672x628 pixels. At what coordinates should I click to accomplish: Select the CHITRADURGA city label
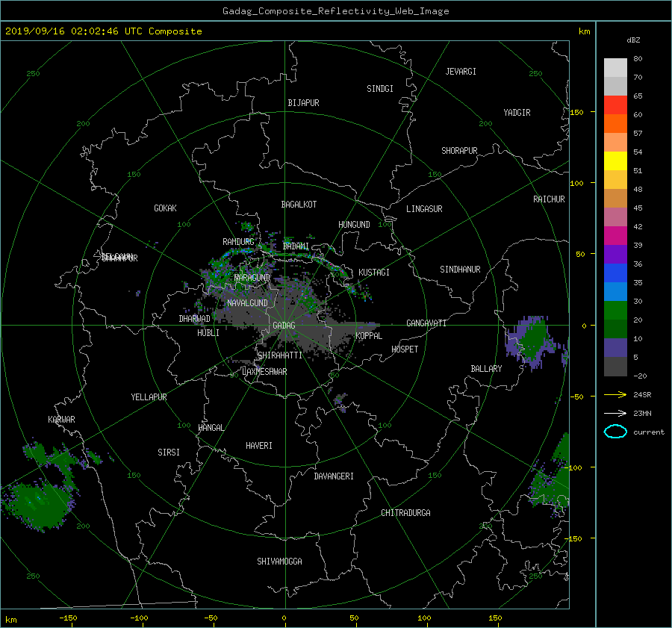pyautogui.click(x=405, y=513)
